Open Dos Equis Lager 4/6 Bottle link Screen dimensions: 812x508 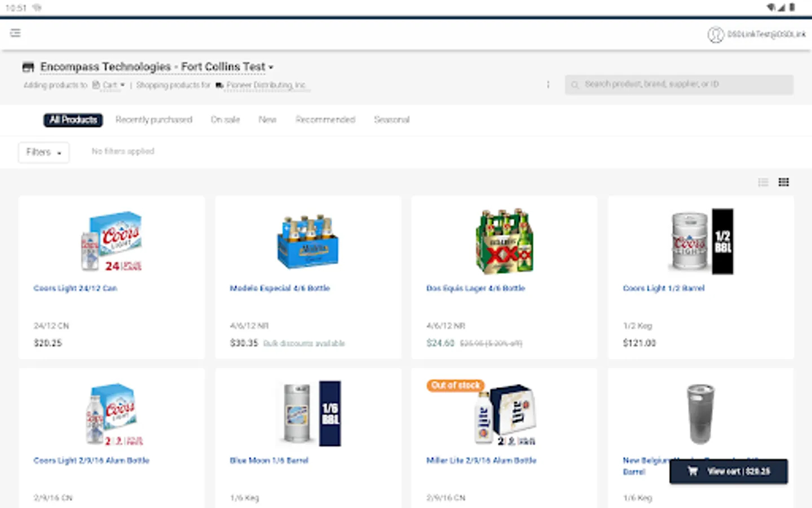[475, 288]
